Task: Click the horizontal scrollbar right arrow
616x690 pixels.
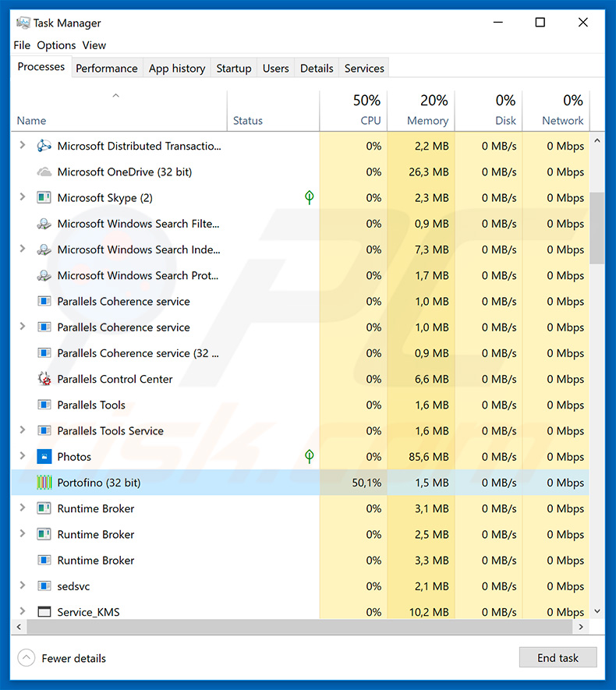Action: click(581, 627)
